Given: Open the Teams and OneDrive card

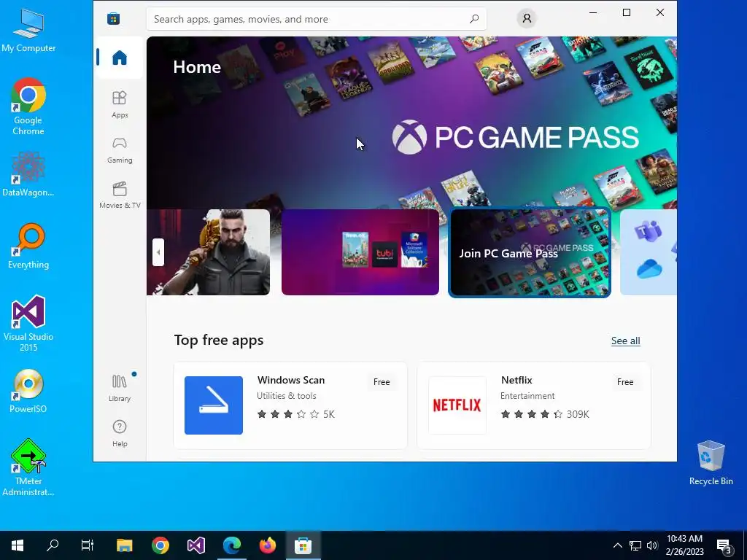Looking at the screenshot, I should pyautogui.click(x=649, y=252).
